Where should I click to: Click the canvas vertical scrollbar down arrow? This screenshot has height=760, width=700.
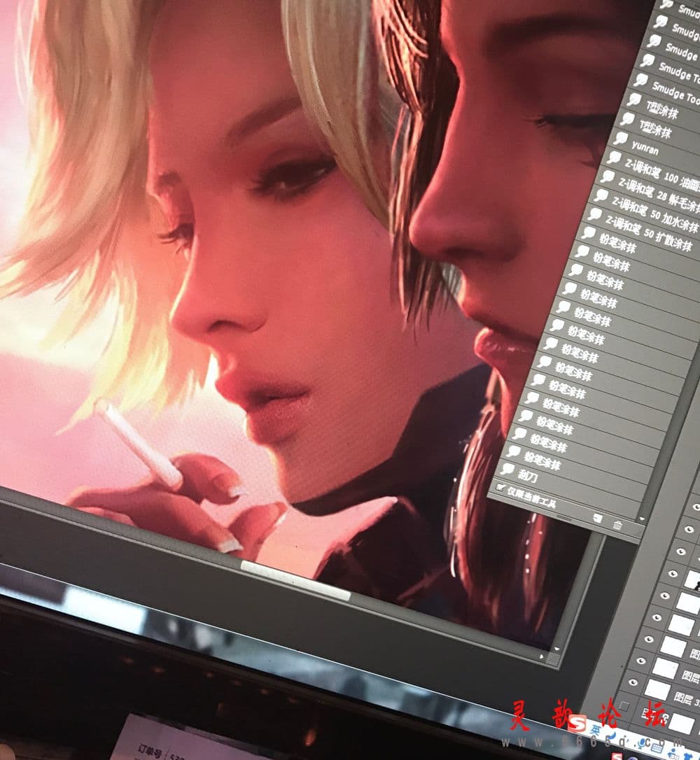[556, 649]
